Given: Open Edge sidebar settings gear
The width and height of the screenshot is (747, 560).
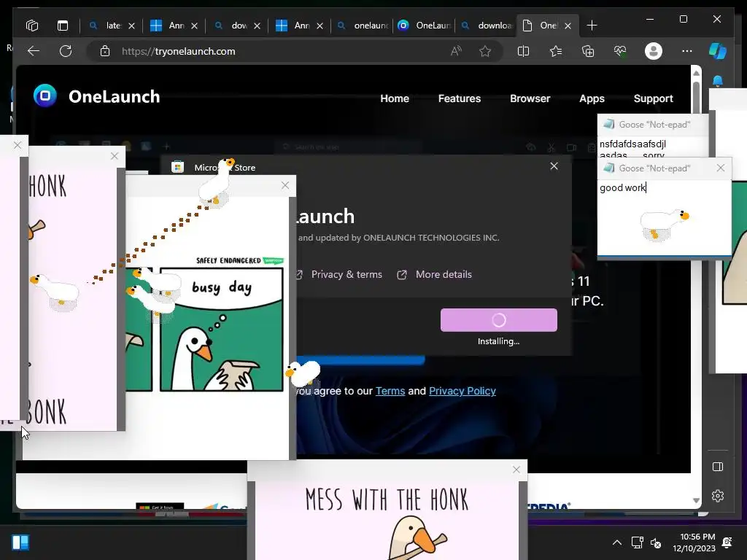Looking at the screenshot, I should 718,496.
